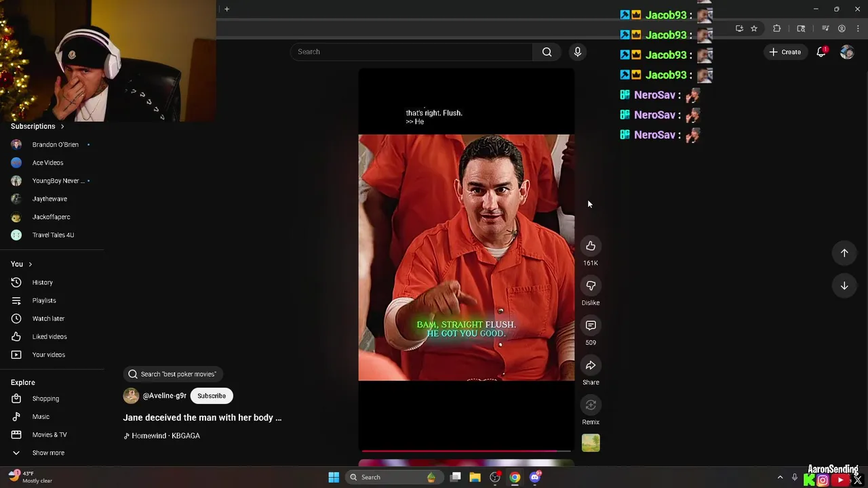Open the YouTube account avatar menu

click(x=846, y=52)
